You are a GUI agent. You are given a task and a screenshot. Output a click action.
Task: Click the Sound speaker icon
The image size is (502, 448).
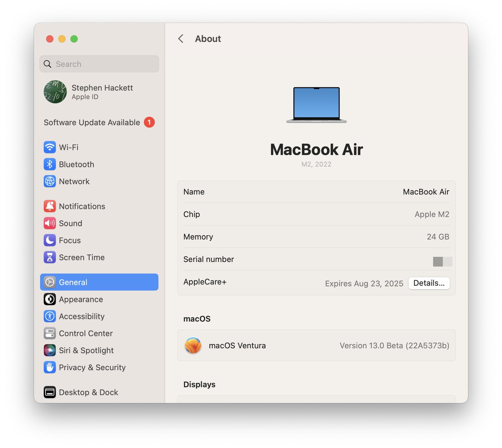point(50,223)
